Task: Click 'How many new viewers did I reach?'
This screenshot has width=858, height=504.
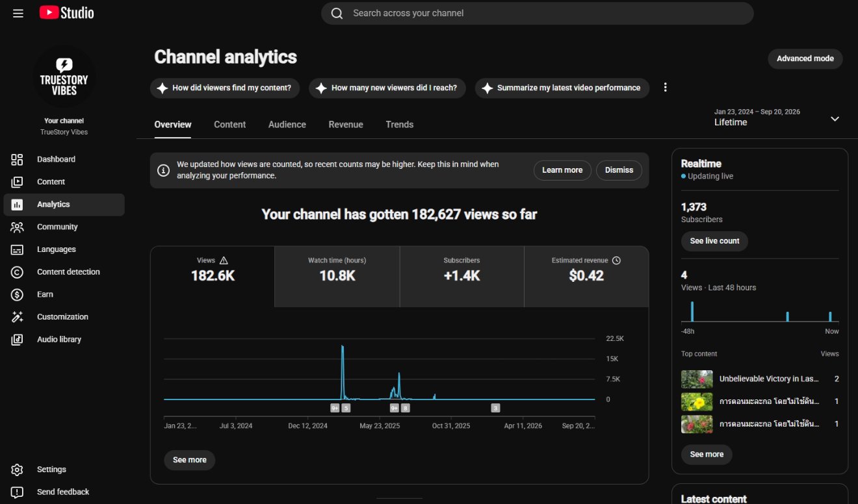Action: click(x=387, y=88)
